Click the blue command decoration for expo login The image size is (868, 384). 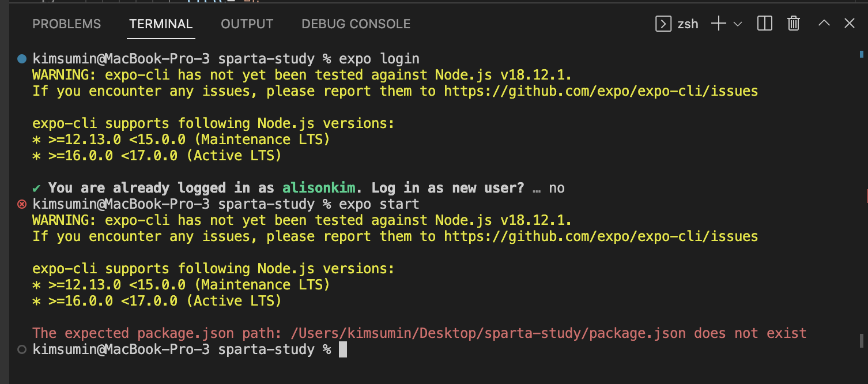point(22,58)
